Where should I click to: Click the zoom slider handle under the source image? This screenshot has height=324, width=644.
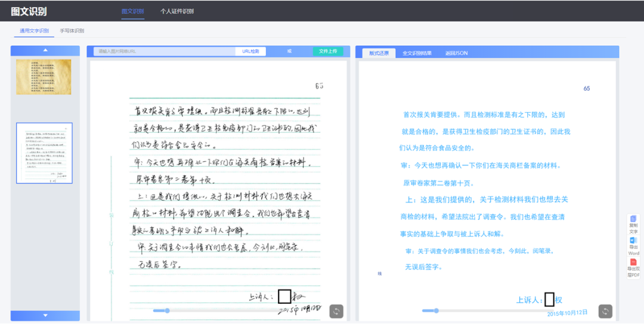(x=167, y=310)
